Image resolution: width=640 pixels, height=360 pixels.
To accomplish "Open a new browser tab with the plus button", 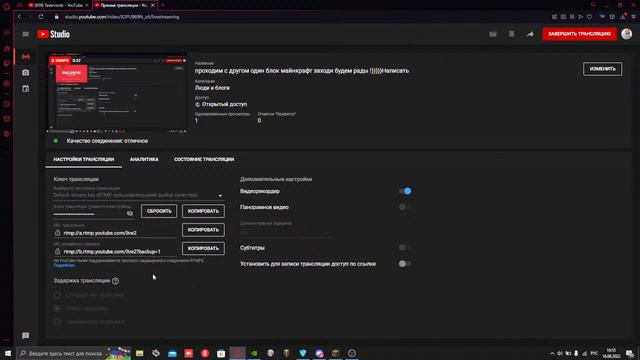I will (x=162, y=5).
